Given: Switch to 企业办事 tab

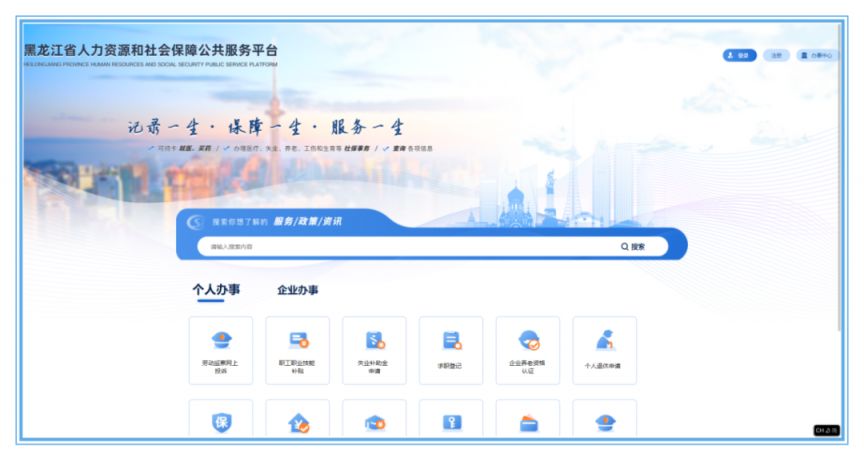Looking at the screenshot, I should click(297, 290).
